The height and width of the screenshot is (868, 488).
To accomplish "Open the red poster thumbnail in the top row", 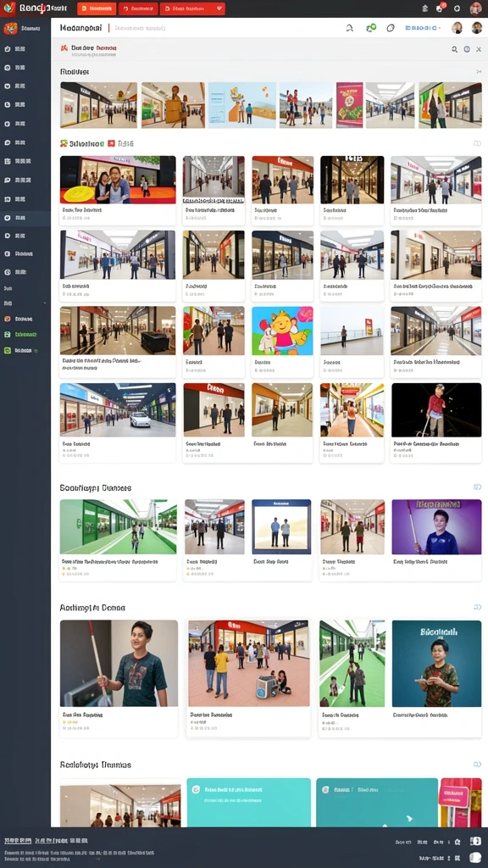I will pyautogui.click(x=350, y=105).
